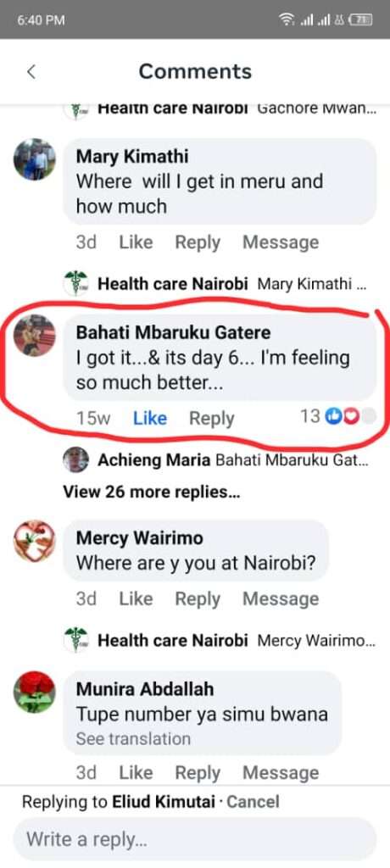Viewport: 390px width, 868px height.
Task: Expand View 26 more replies
Action: coord(151,492)
